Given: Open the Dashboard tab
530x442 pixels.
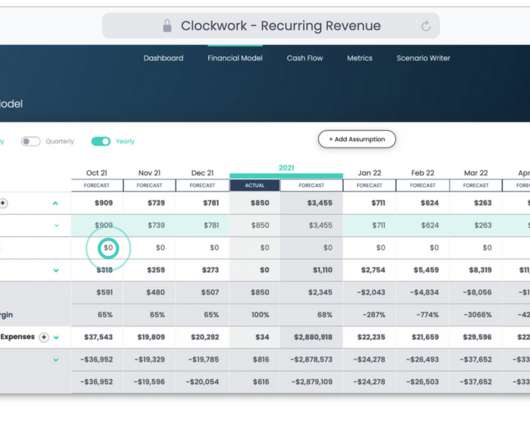Looking at the screenshot, I should [x=164, y=58].
